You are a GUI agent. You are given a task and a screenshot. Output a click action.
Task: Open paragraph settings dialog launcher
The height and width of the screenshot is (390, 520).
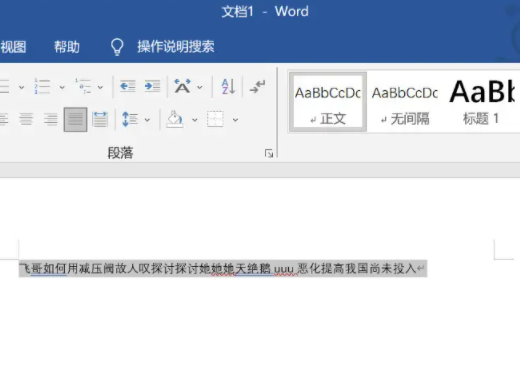point(269,153)
